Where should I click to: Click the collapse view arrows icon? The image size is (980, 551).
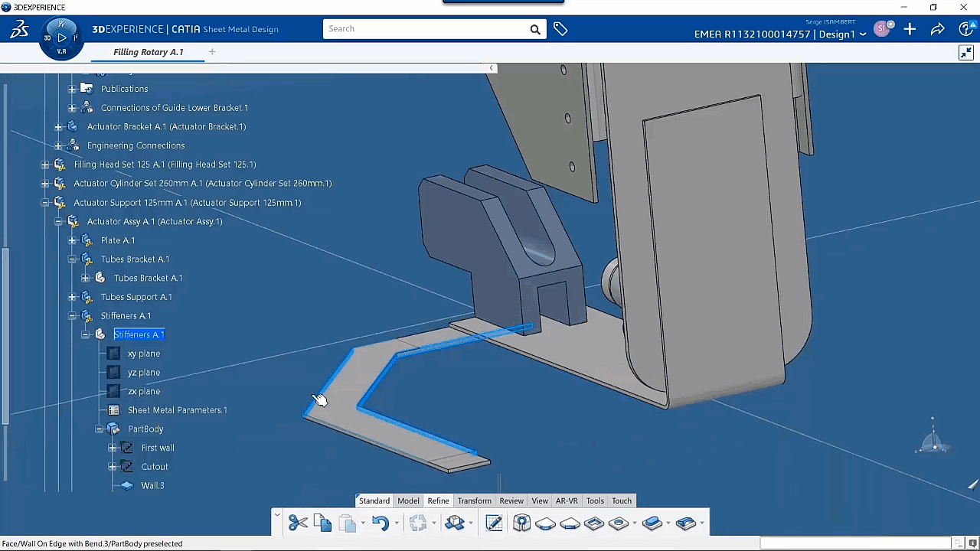click(966, 52)
